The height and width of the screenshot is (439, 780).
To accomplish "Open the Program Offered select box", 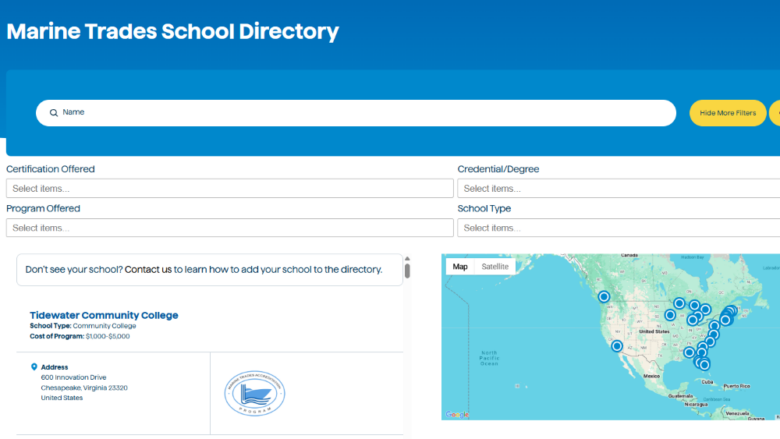I will pos(229,228).
